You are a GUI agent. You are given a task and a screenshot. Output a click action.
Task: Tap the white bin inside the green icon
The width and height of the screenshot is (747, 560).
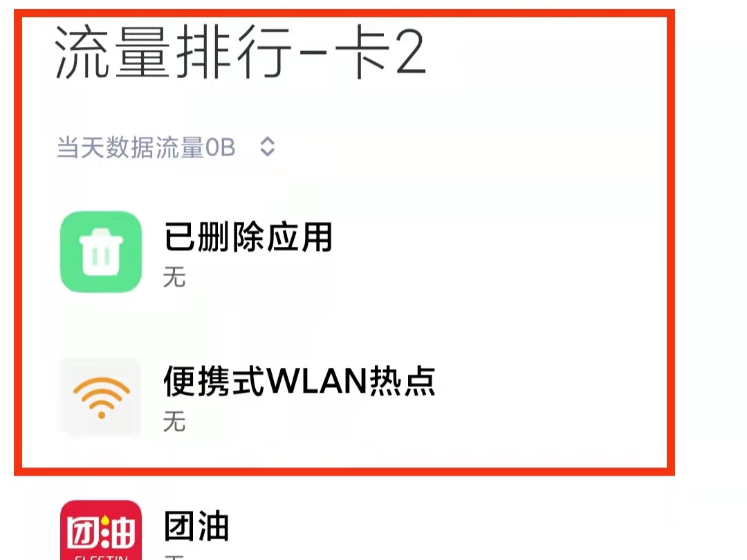pyautogui.click(x=101, y=252)
